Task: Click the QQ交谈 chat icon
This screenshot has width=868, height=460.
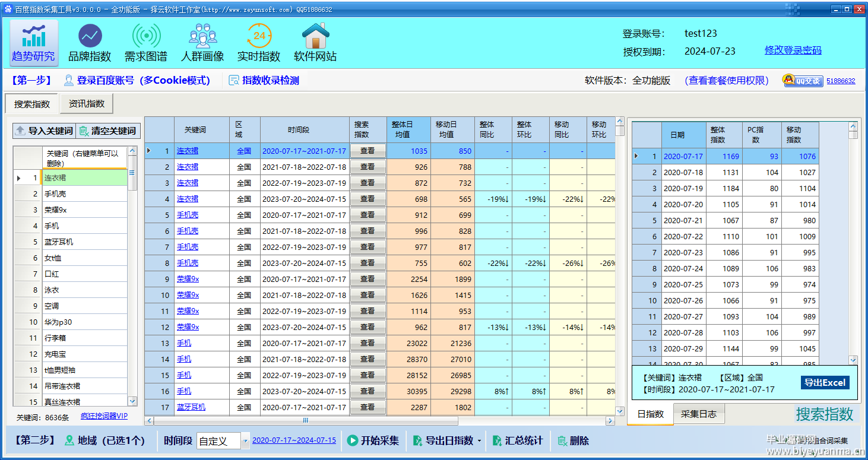Action: (x=803, y=81)
